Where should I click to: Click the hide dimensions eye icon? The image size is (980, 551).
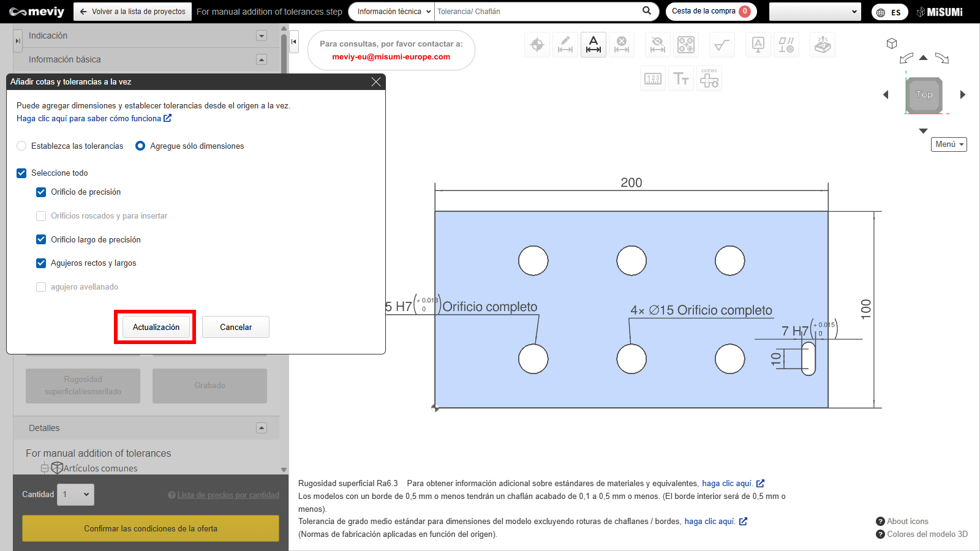tap(657, 45)
